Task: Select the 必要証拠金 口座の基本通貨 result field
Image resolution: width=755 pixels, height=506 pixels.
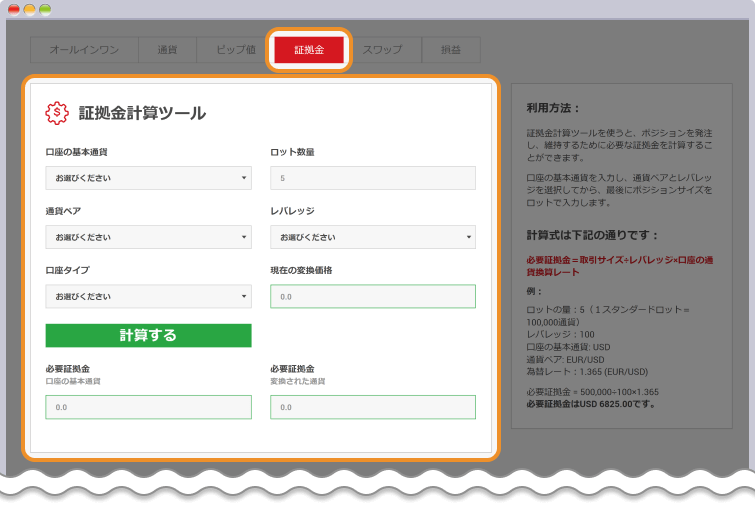Action: pos(148,407)
